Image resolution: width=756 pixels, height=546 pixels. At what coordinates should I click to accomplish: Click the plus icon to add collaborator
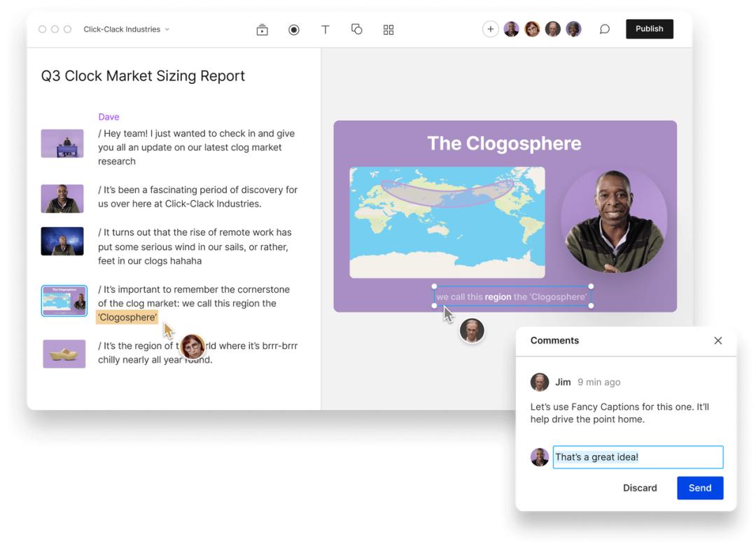[490, 29]
